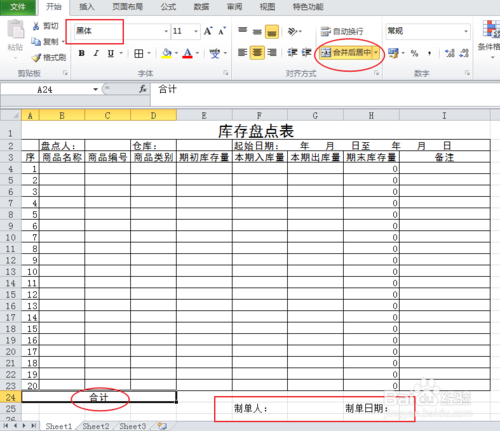Switch to Sheet3 worksheet tab
This screenshot has height=431, width=500.
133,426
